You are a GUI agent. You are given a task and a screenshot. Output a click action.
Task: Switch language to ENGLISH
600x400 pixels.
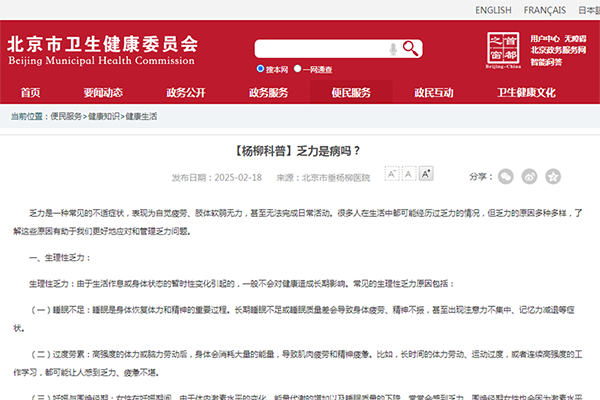[493, 10]
